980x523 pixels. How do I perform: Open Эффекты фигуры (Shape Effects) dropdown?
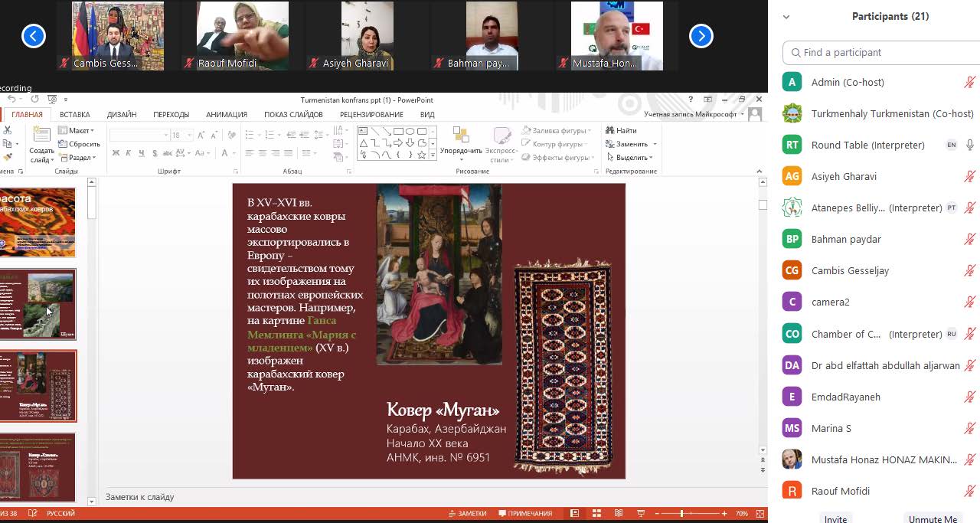coord(558,158)
